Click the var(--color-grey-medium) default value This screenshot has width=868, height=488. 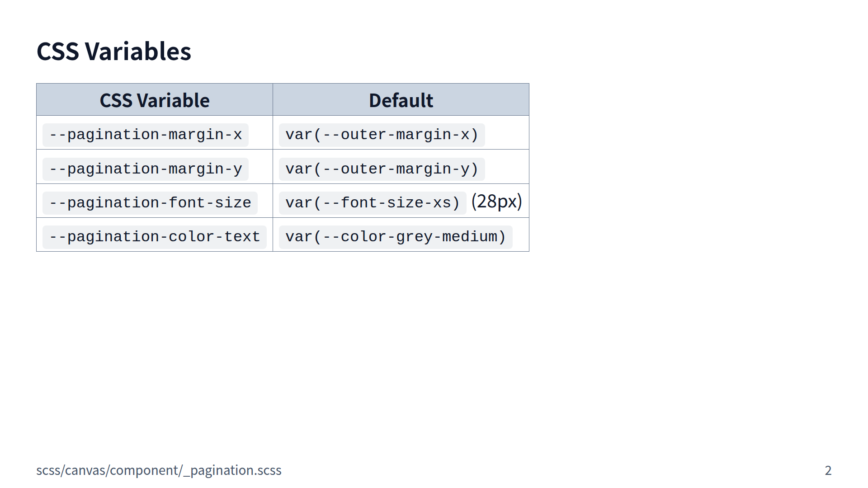[396, 237]
